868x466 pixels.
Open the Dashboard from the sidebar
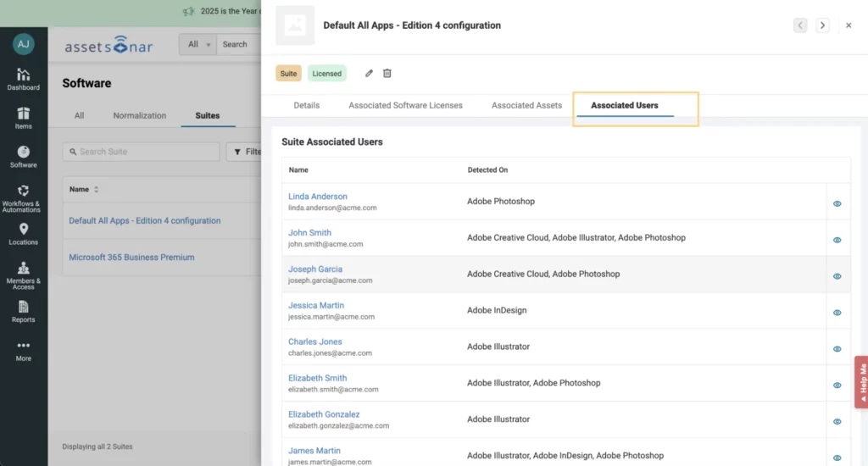24,79
